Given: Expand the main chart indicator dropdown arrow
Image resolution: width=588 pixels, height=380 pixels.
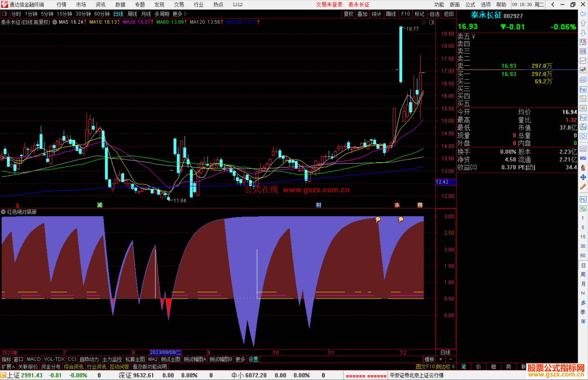Looking at the screenshot, I should pos(55,22).
